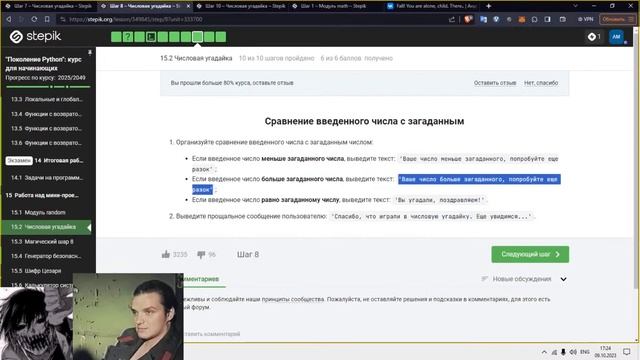Click the share icon in the address bar
The image size is (640, 360).
(452, 19)
